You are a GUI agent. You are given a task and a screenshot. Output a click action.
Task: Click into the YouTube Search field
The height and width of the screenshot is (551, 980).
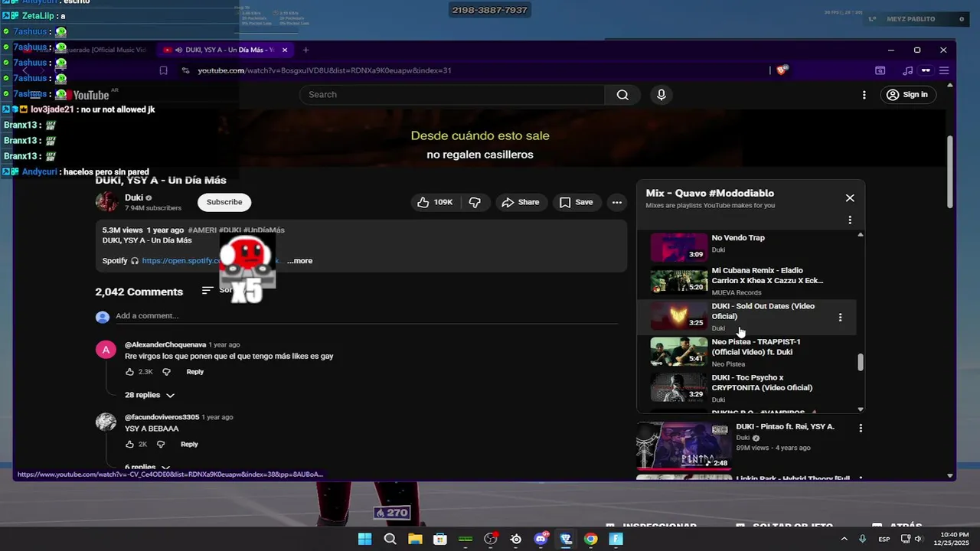click(452, 95)
